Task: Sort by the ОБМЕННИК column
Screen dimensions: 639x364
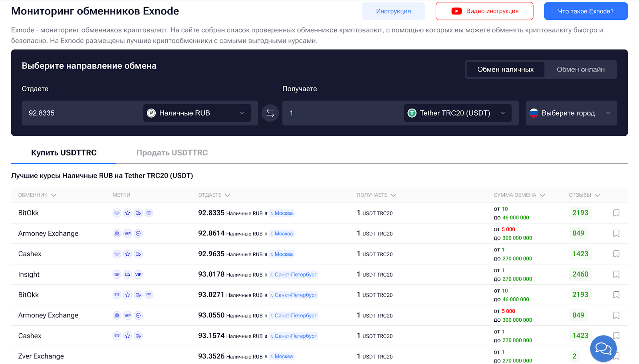Action: coord(37,195)
